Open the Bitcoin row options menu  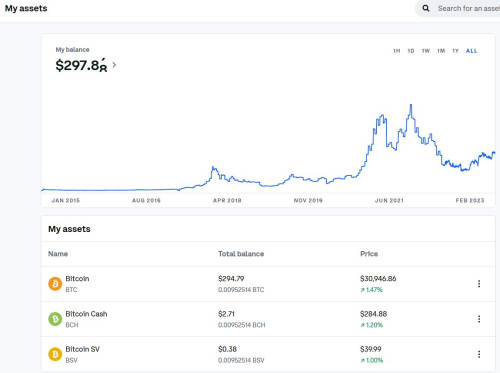[479, 284]
